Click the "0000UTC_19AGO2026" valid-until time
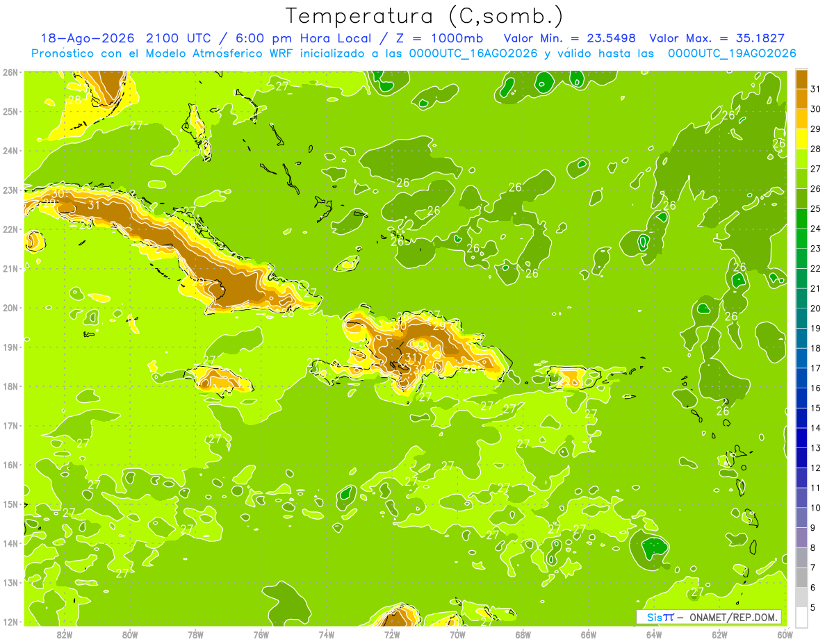 [x=732, y=53]
